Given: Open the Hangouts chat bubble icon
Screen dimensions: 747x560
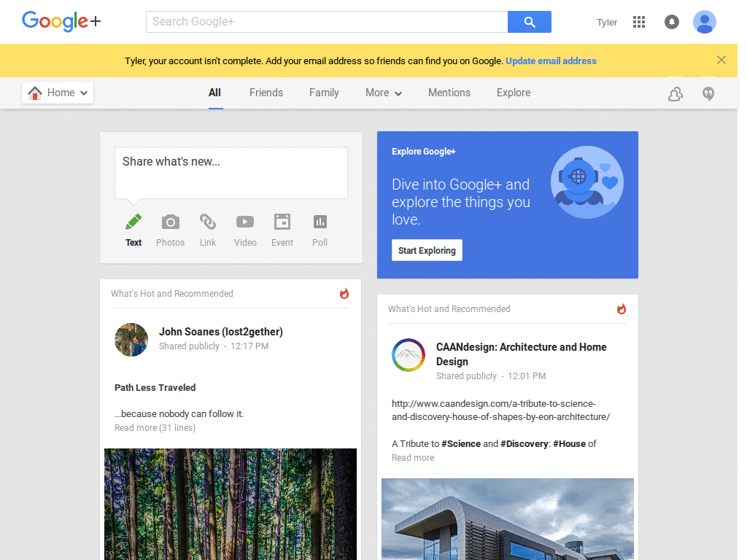Looking at the screenshot, I should [x=708, y=93].
